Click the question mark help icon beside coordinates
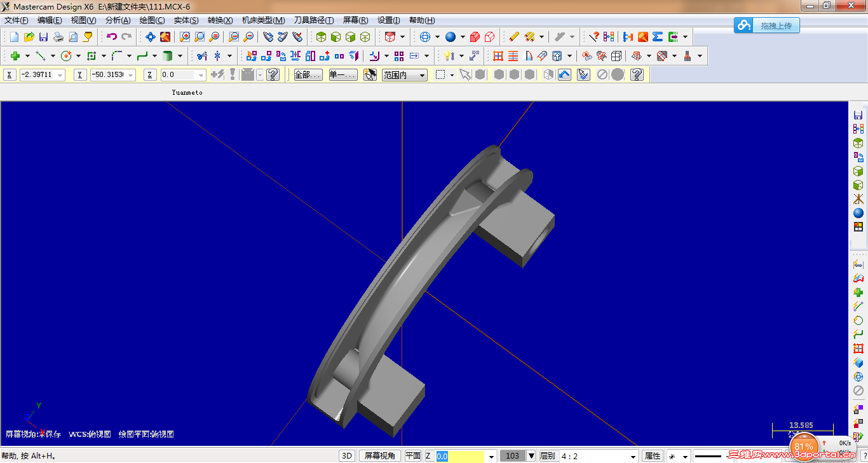 (273, 75)
